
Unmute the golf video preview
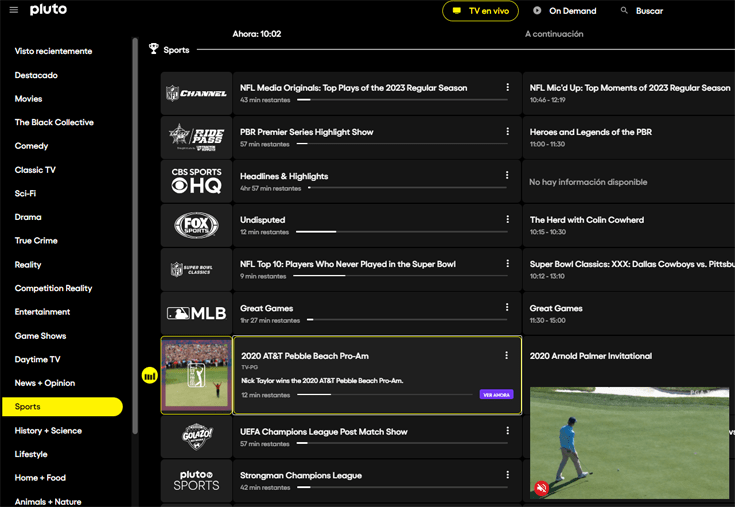tap(541, 488)
